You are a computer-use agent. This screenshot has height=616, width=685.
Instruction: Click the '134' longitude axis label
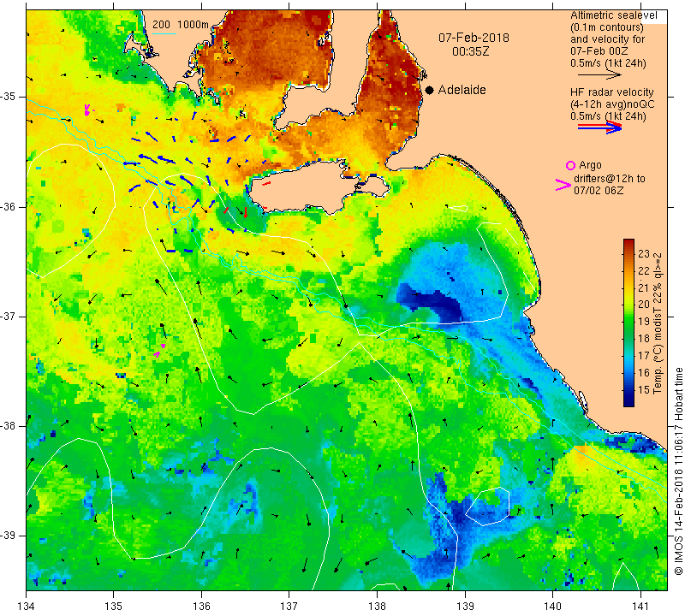click(x=27, y=606)
